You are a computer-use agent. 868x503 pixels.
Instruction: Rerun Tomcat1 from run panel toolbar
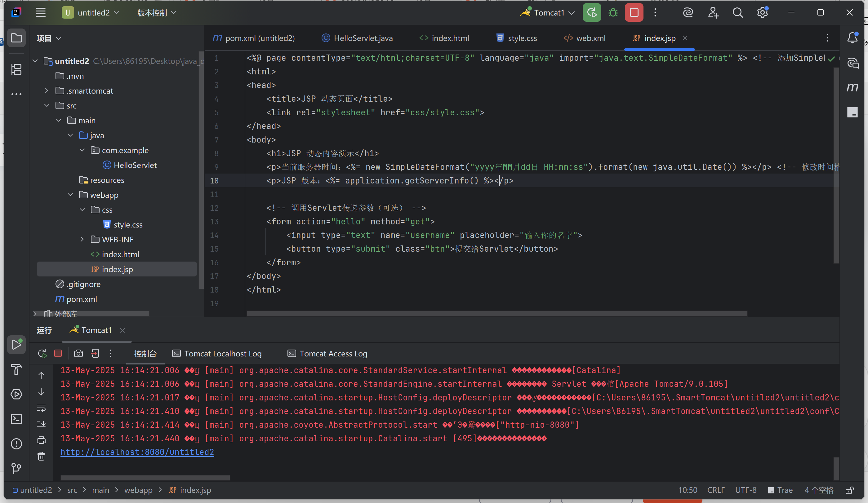click(x=42, y=354)
